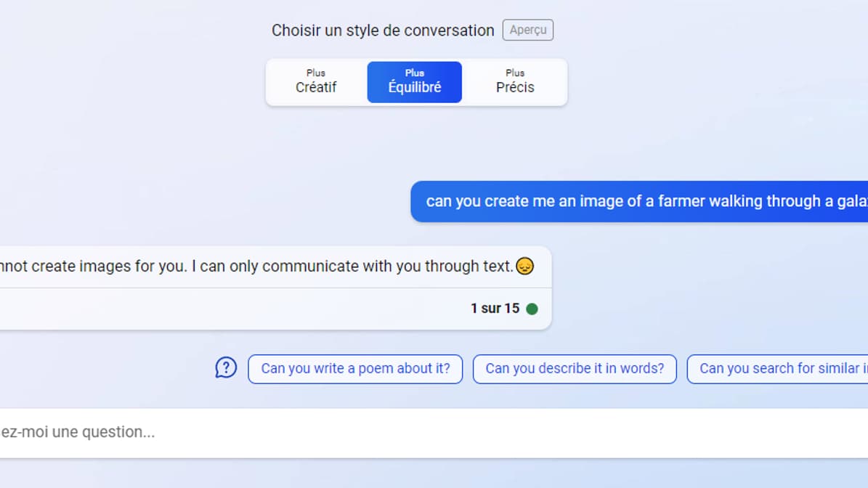This screenshot has height=488, width=868.
Task: Select the Plus Équilibré conversation style
Action: 414,82
